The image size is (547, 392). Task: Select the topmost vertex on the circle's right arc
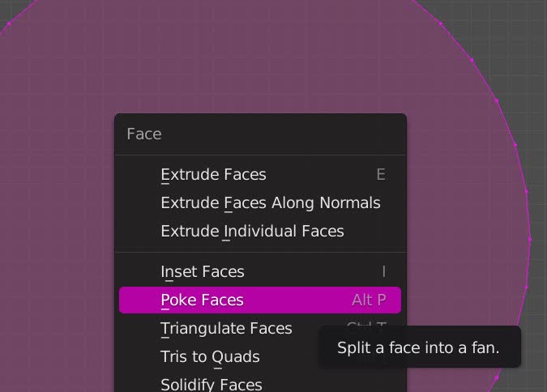click(441, 23)
